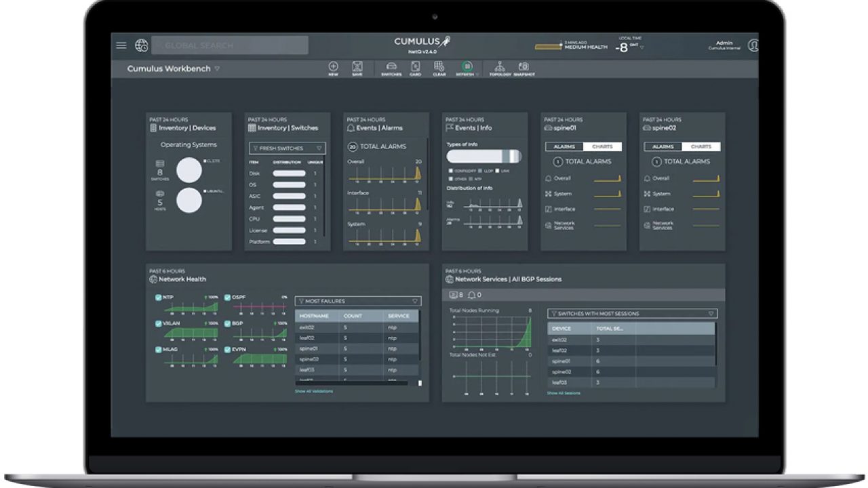Open the local time zone dropdown

pos(642,47)
